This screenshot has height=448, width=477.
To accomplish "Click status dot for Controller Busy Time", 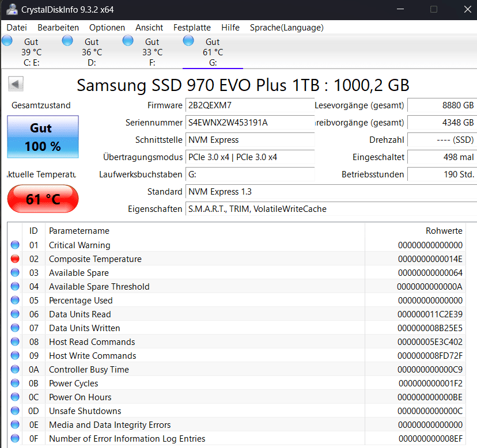I will point(15,369).
